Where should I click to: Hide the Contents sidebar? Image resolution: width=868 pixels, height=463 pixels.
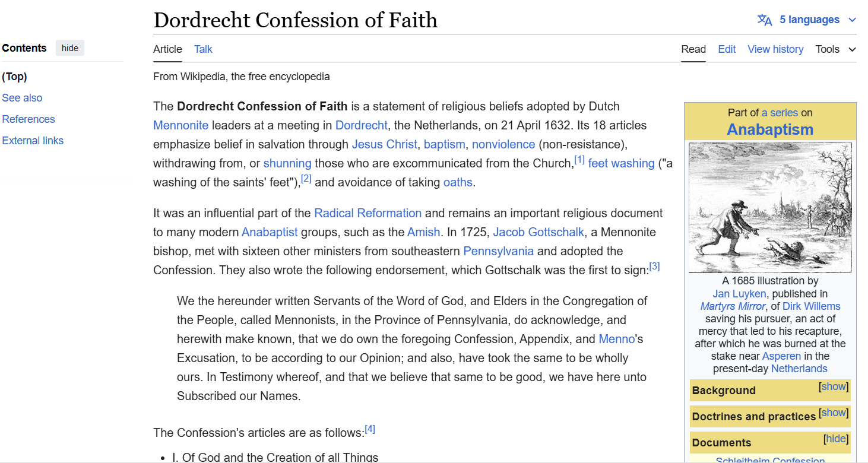[70, 48]
